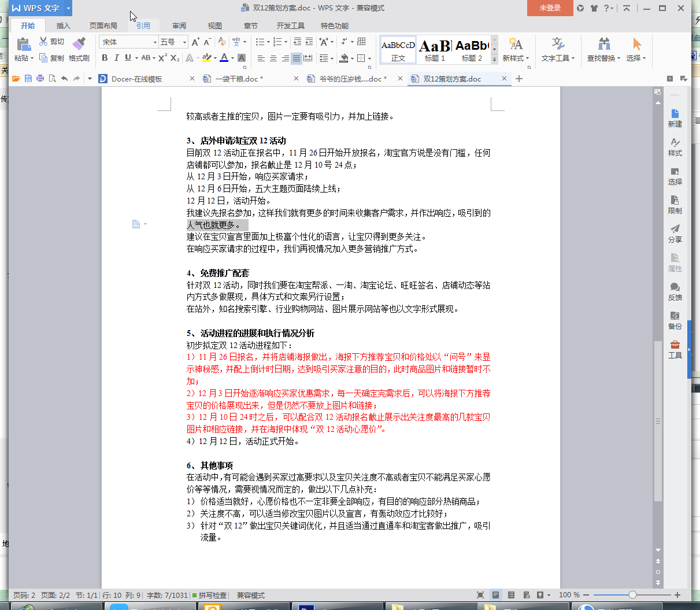Toggle bold formatting

105,58
